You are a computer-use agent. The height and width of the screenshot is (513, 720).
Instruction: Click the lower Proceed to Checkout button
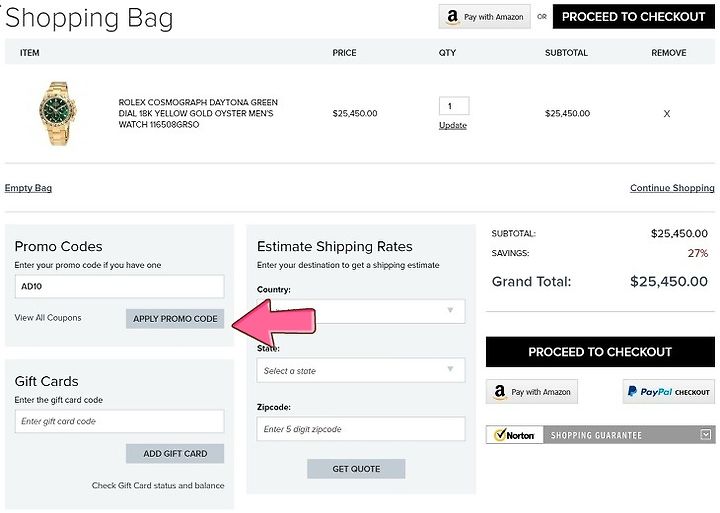600,352
